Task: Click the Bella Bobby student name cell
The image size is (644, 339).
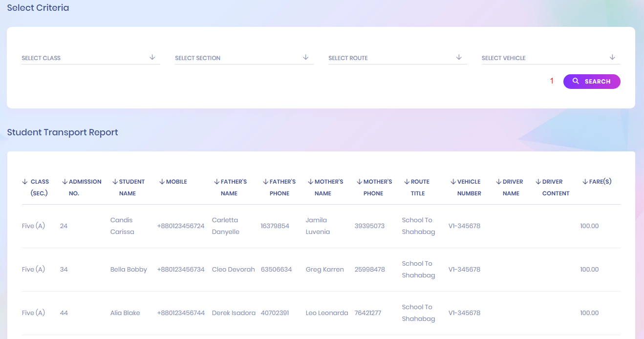Action: pos(129,270)
